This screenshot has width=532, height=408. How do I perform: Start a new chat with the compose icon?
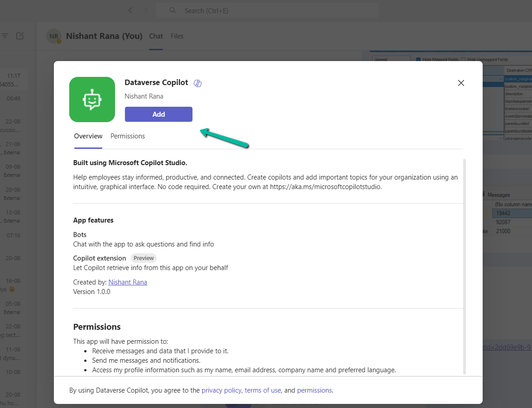(19, 35)
